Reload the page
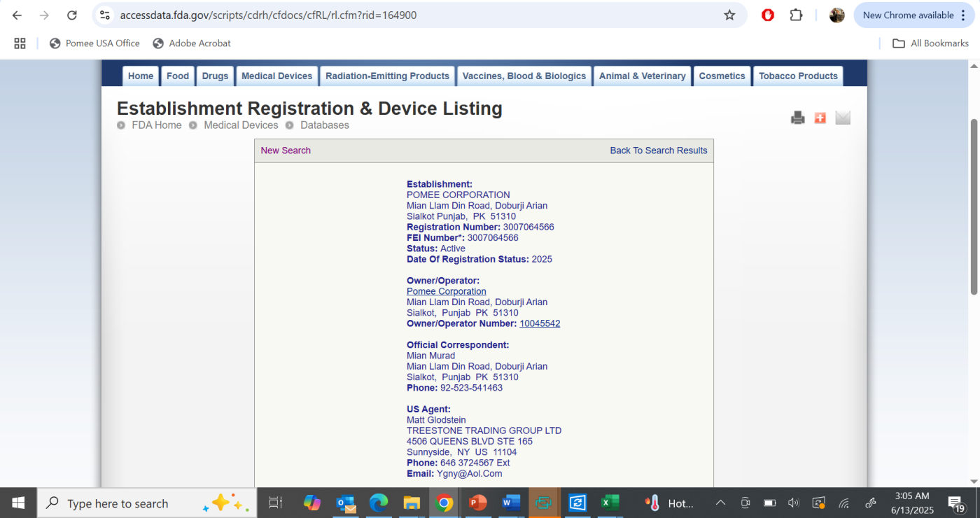This screenshot has width=980, height=518. (x=71, y=15)
